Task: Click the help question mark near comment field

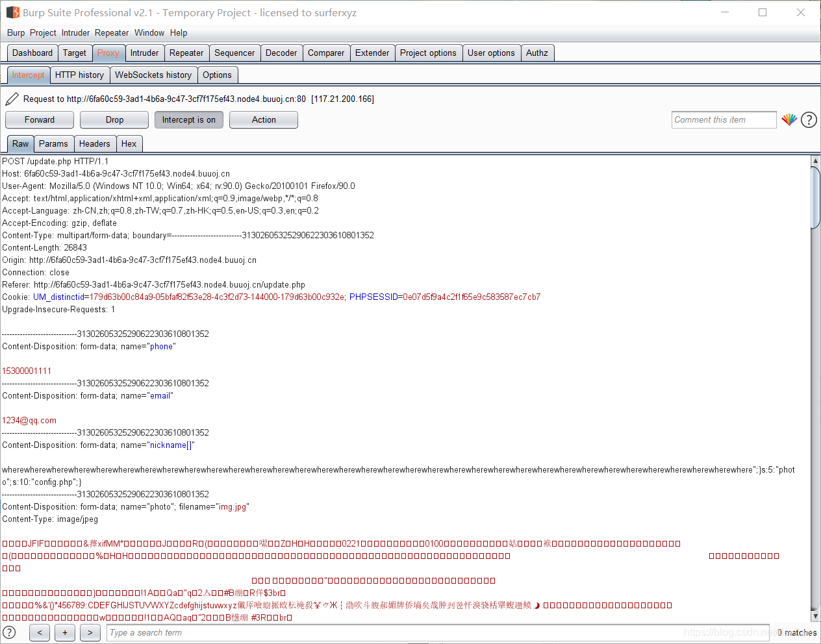Action: 809,119
